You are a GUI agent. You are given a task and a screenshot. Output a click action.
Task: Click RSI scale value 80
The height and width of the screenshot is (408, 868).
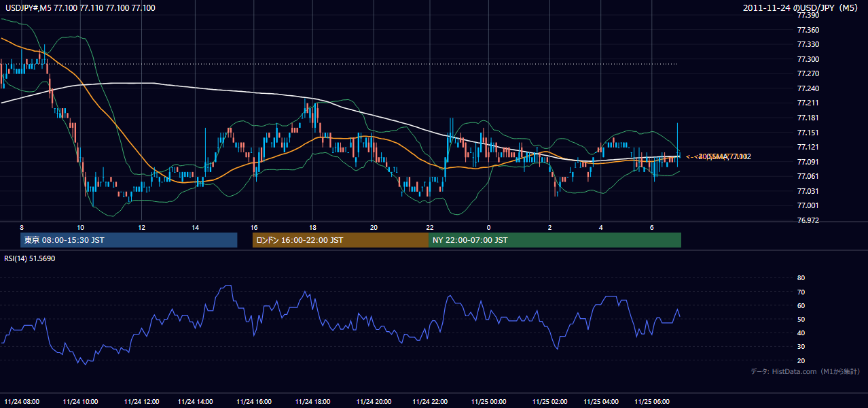(801, 278)
